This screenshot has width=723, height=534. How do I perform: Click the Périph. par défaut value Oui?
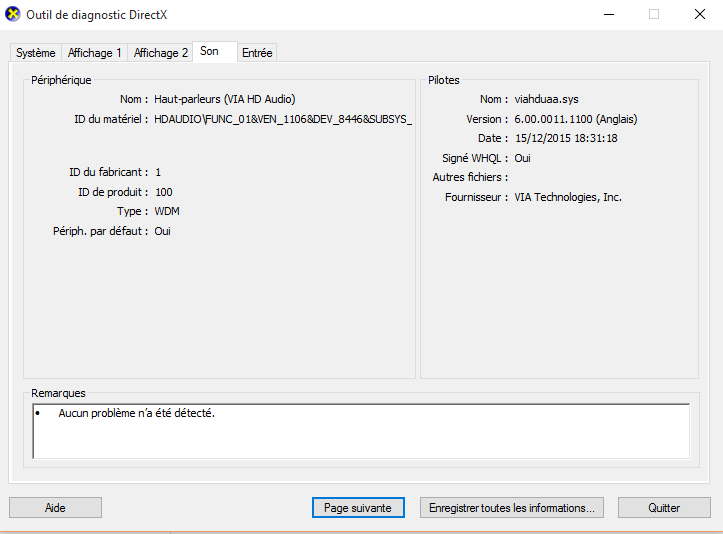[x=162, y=231]
